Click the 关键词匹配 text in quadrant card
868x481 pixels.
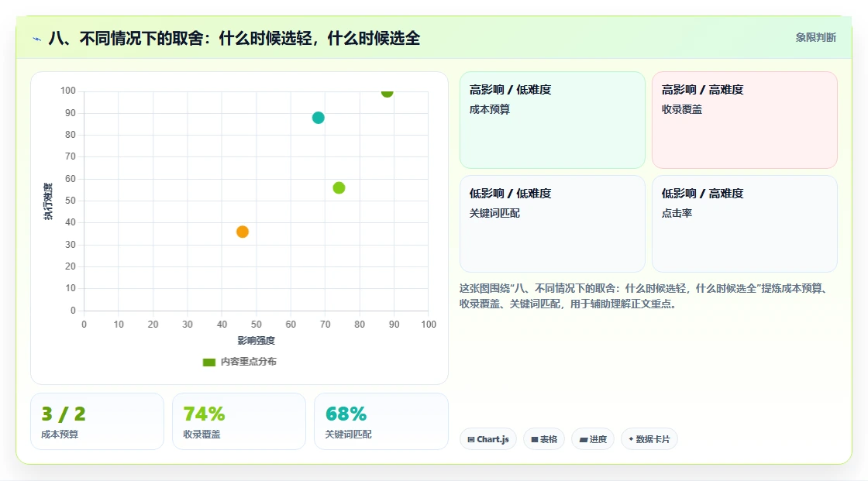tap(494, 213)
